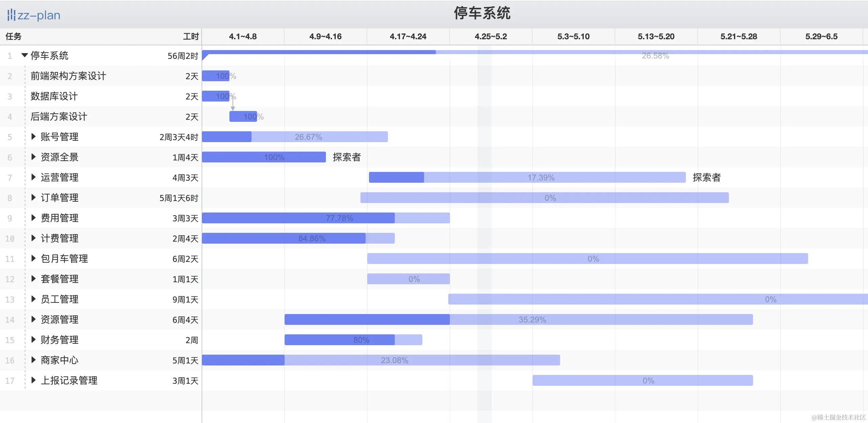Click the 探索者 label beside 运营管理 bar
The height and width of the screenshot is (423, 868).
click(x=706, y=177)
